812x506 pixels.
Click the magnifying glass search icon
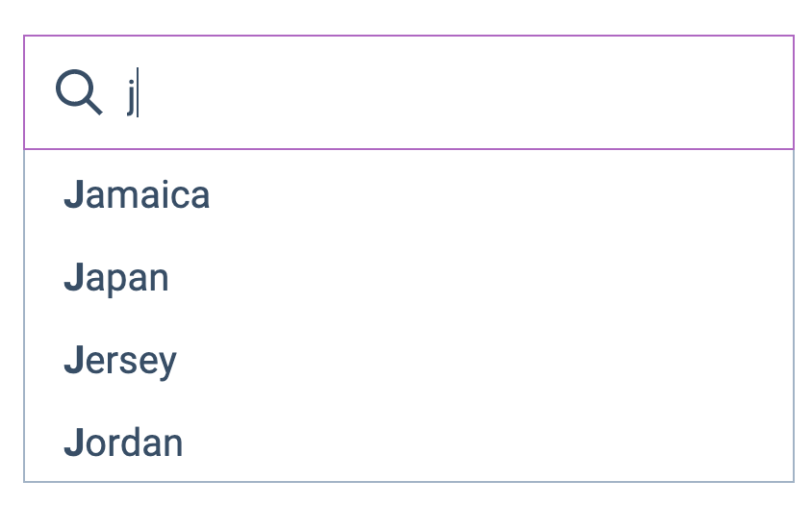point(78,93)
